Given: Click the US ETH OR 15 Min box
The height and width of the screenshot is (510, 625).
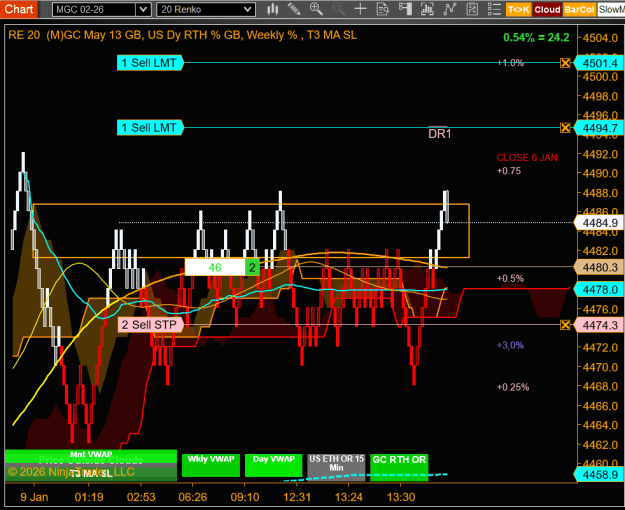Looking at the screenshot, I should (336, 465).
